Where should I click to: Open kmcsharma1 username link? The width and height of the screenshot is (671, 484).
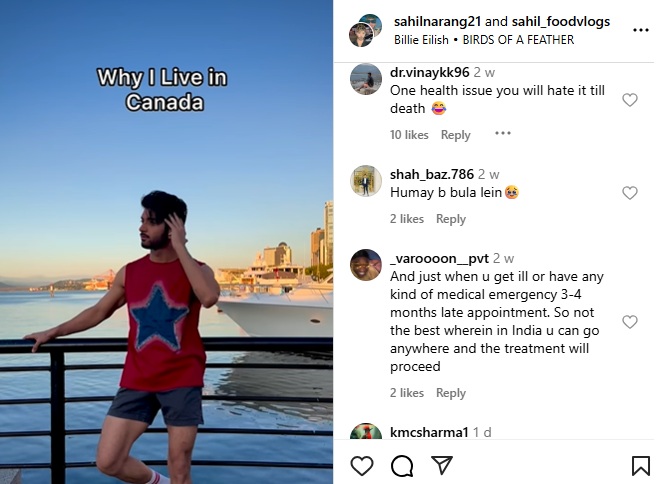(429, 432)
